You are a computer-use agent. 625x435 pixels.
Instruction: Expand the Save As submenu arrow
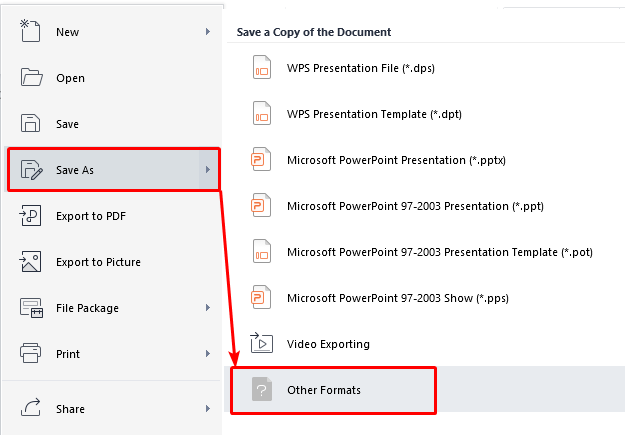[x=208, y=169]
